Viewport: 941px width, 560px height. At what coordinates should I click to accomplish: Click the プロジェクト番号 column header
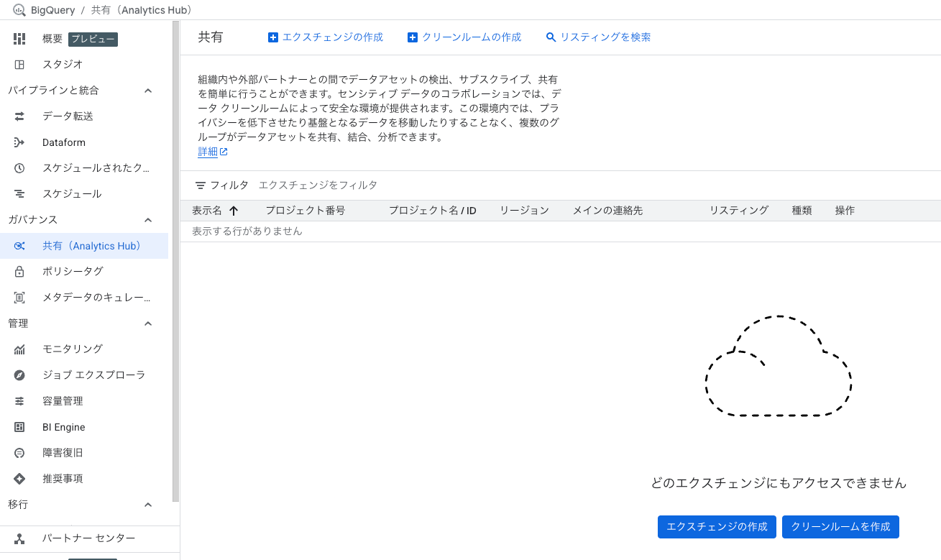tap(306, 211)
